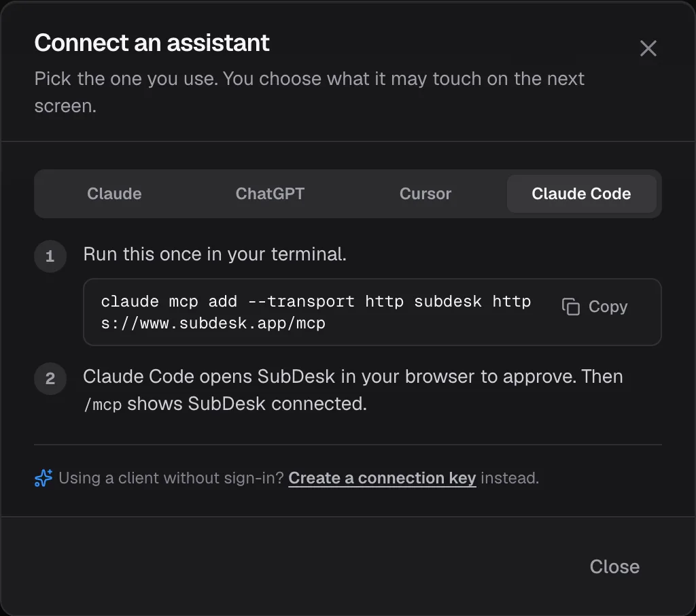Click the Close button at the bottom
The height and width of the screenshot is (616, 696).
point(614,566)
